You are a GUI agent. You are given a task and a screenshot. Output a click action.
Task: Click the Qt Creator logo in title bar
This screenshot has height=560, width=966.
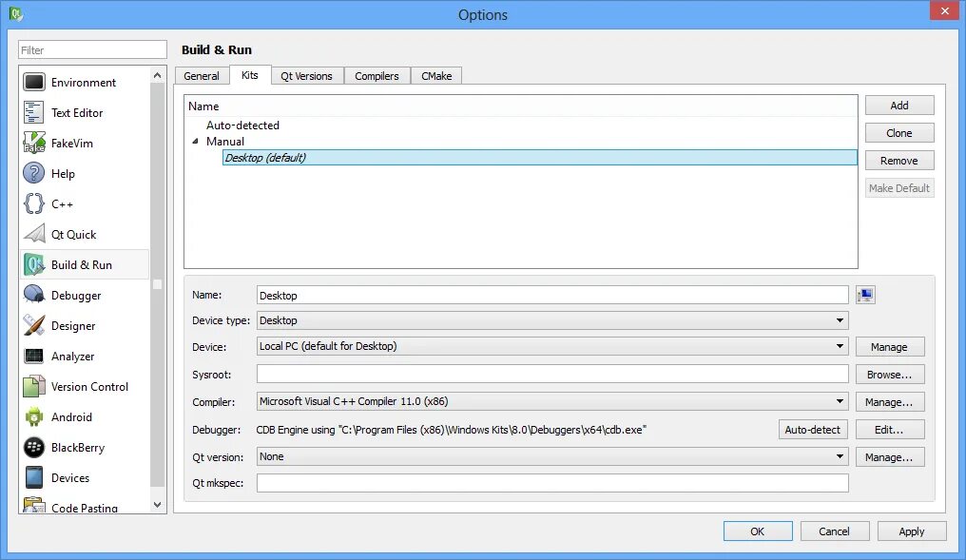[15, 13]
